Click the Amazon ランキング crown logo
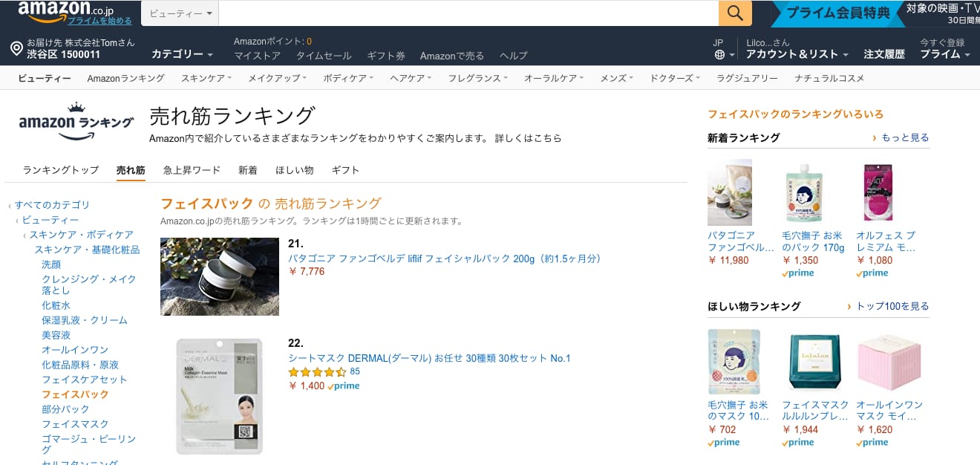 tap(76, 121)
